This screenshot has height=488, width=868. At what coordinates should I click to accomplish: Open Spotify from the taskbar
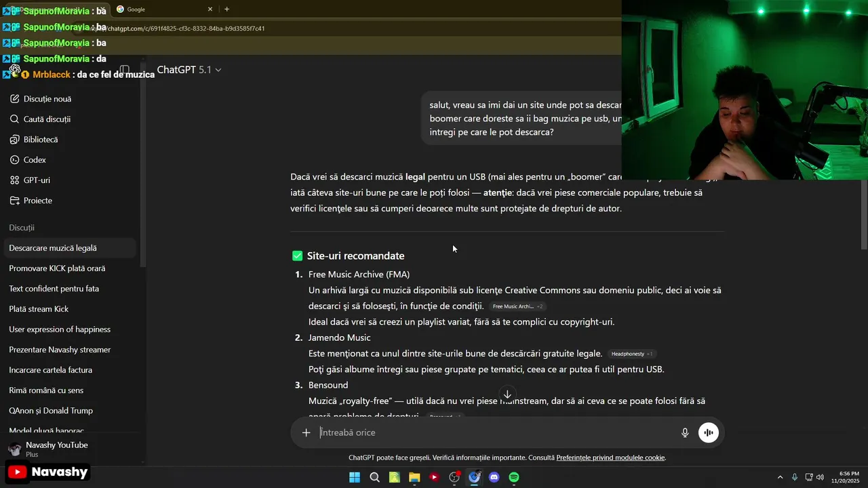[x=514, y=477]
